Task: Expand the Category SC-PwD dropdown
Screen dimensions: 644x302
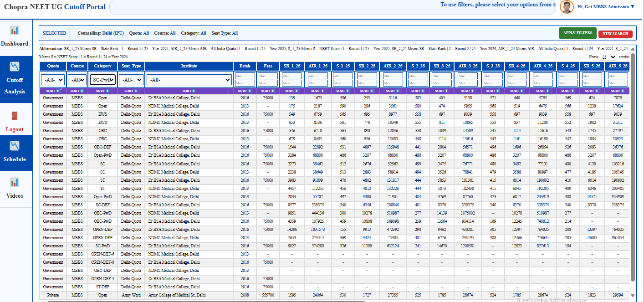Action: 102,80
